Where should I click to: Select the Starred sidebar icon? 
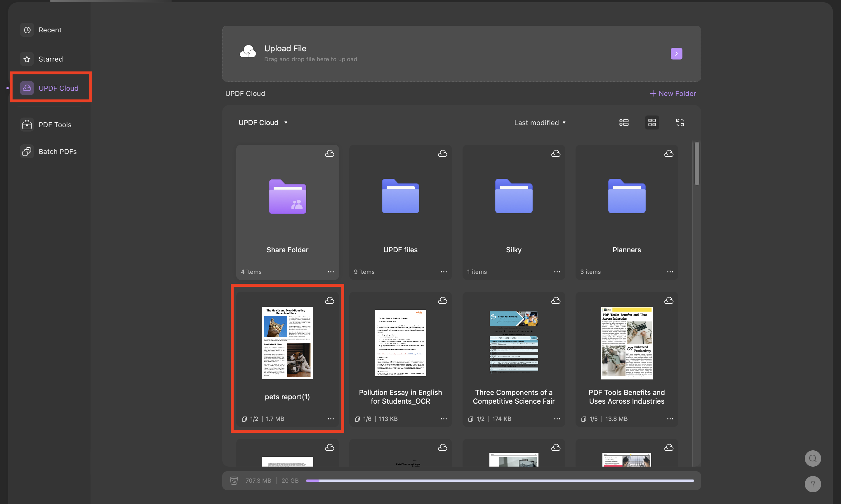pos(27,59)
